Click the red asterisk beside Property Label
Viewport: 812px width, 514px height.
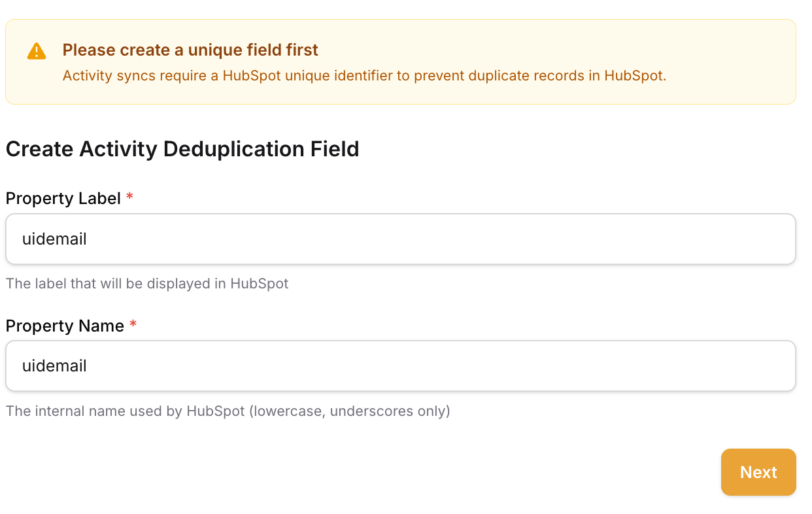click(x=129, y=198)
